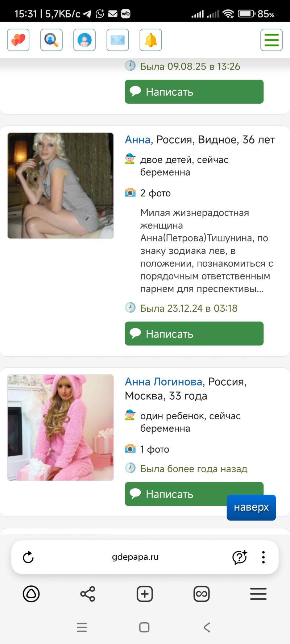Tap the blue наверх button
This screenshot has width=290, height=644.
(251, 507)
